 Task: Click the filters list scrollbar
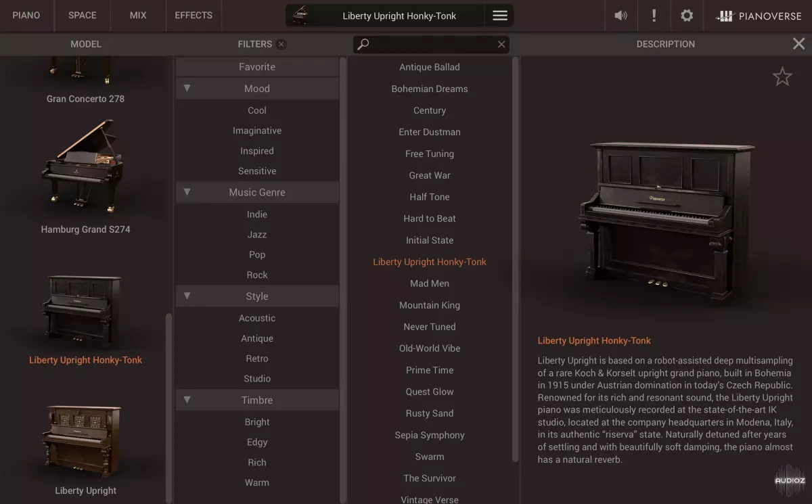pos(343,280)
